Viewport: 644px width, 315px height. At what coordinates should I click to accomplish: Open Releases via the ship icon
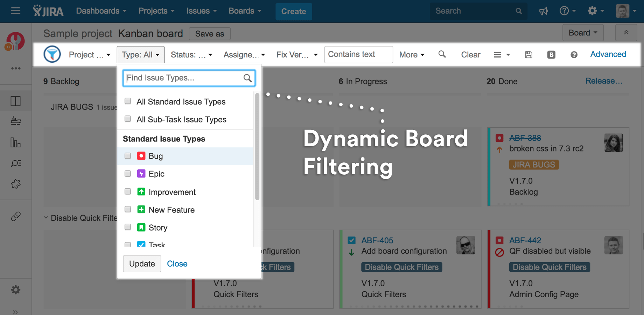point(15,121)
